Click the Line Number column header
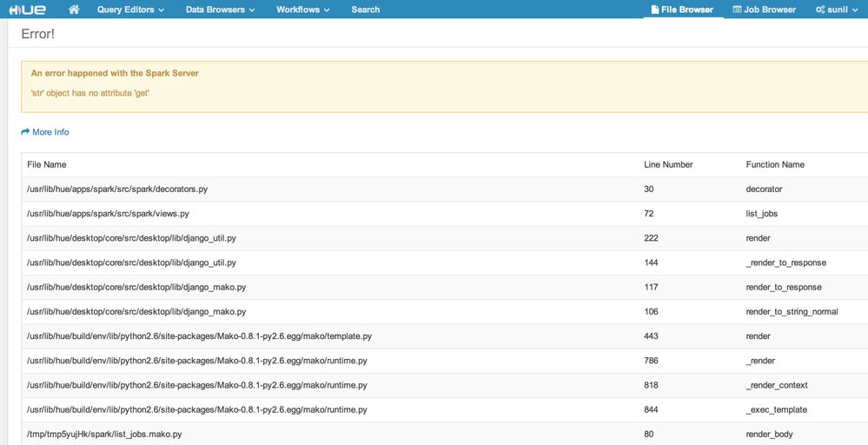The height and width of the screenshot is (445, 868). [x=668, y=164]
